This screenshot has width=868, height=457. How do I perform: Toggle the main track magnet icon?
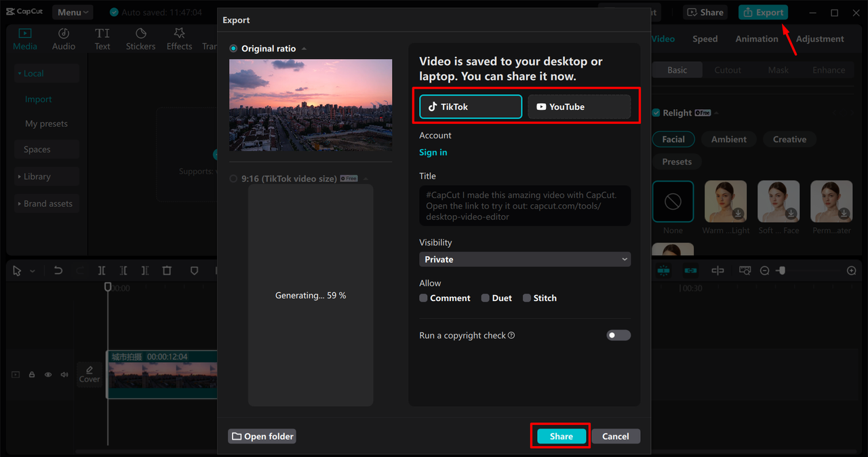663,271
